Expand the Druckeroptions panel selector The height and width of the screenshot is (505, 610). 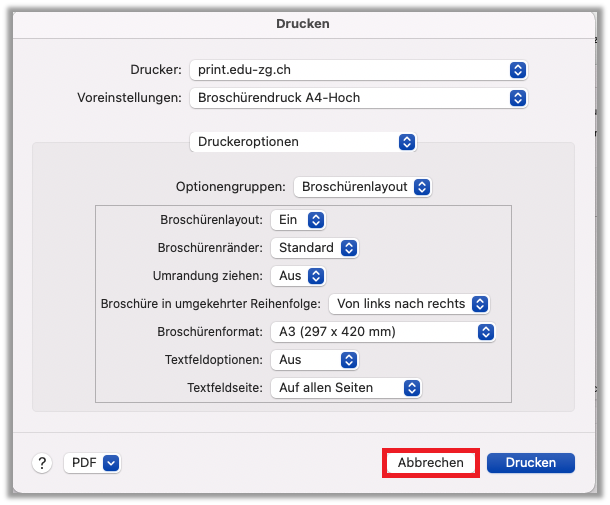(x=302, y=142)
